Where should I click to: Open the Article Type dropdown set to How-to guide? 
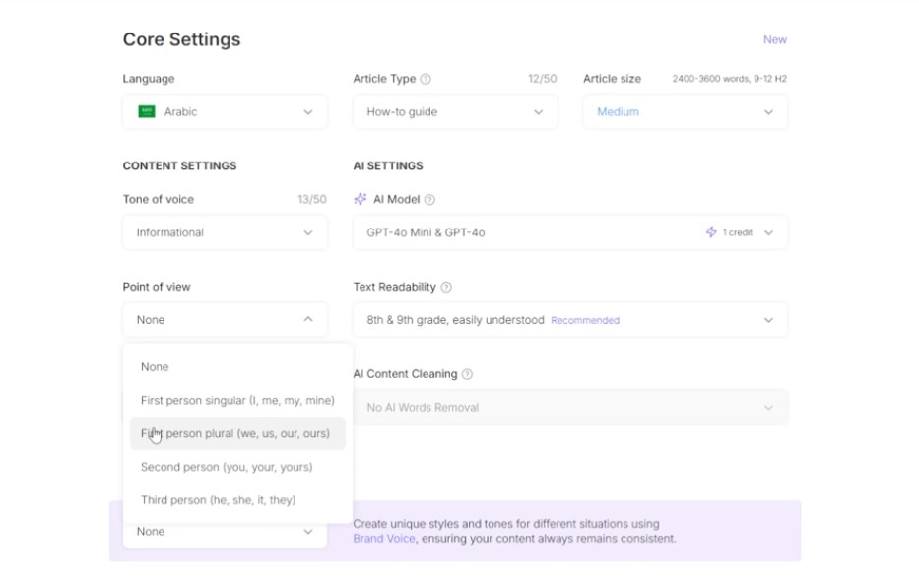[455, 112]
